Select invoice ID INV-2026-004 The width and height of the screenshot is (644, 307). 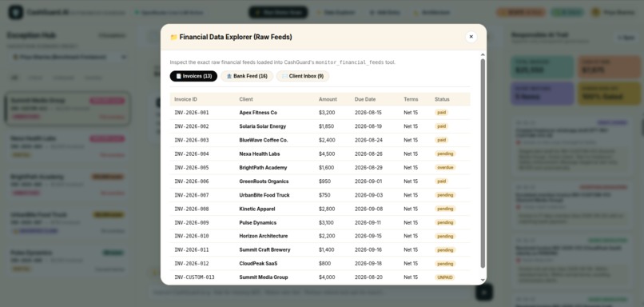[x=192, y=153]
